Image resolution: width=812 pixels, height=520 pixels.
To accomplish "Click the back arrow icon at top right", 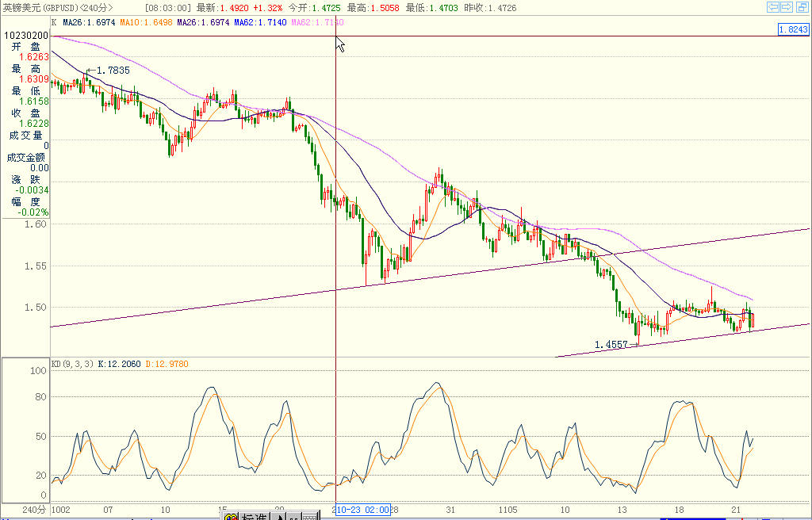I will (x=773, y=6).
